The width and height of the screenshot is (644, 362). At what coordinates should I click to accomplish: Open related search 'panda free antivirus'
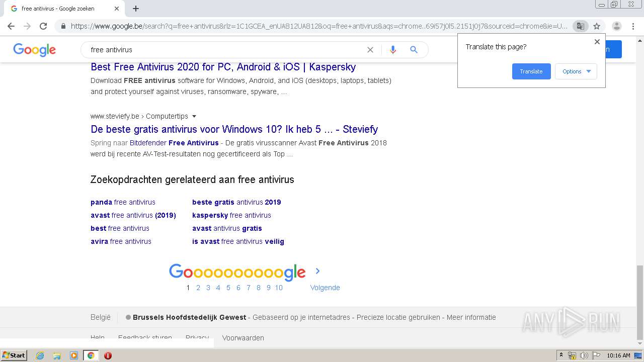[x=123, y=202]
